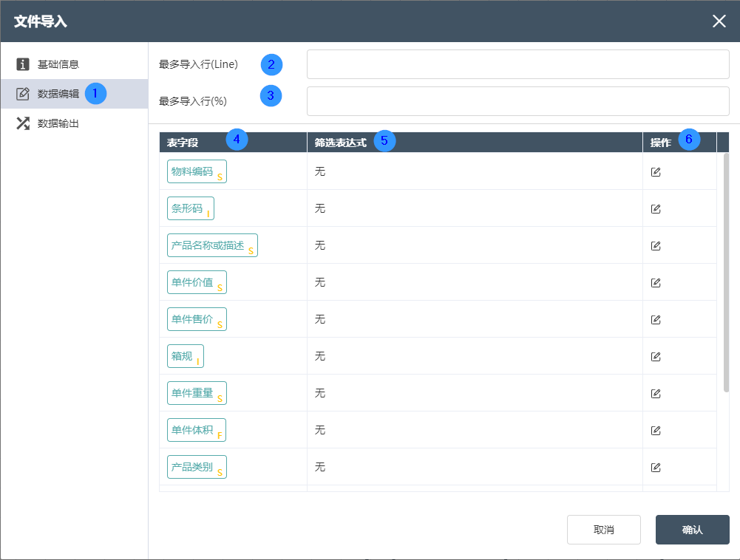Focus the 最多导入行(Line) input field
Image resolution: width=740 pixels, height=560 pixels.
coord(517,64)
